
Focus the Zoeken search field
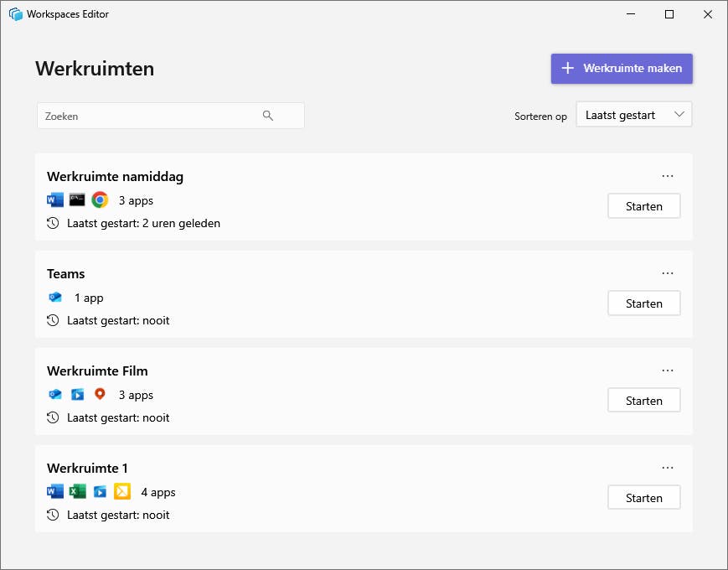coord(151,116)
